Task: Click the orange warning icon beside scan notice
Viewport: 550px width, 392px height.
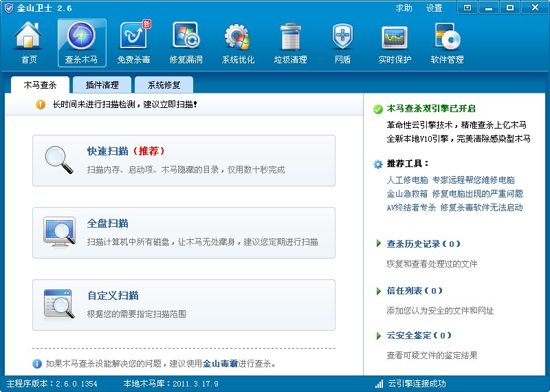Action: coord(41,105)
